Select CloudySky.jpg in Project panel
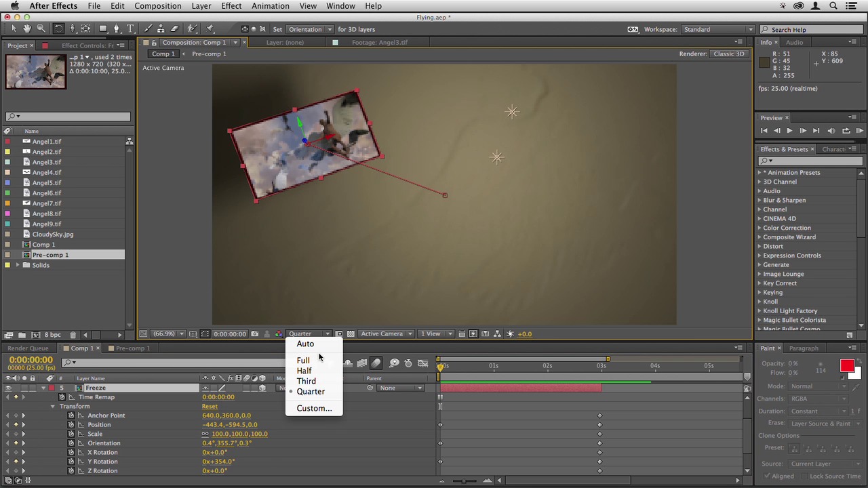The height and width of the screenshot is (488, 868). click(53, 235)
